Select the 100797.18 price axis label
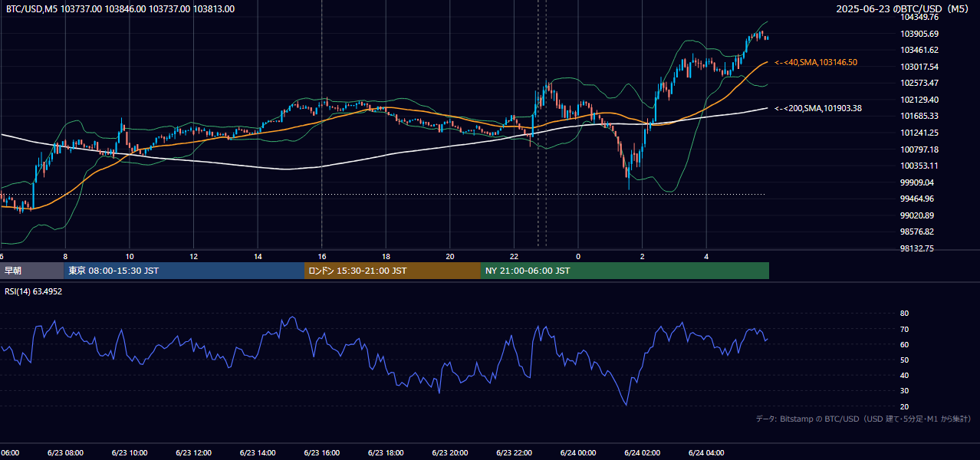This screenshot has width=980, height=460. pyautogui.click(x=921, y=149)
